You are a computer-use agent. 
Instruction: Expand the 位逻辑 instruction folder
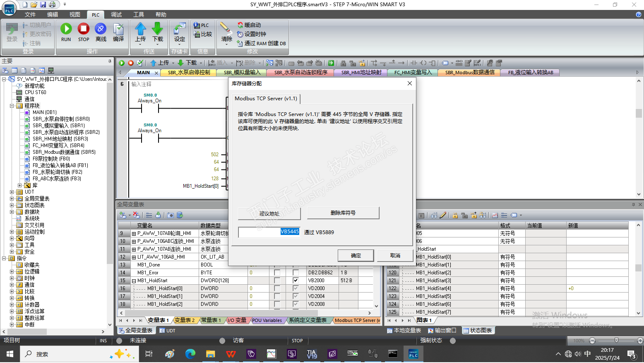point(12,271)
